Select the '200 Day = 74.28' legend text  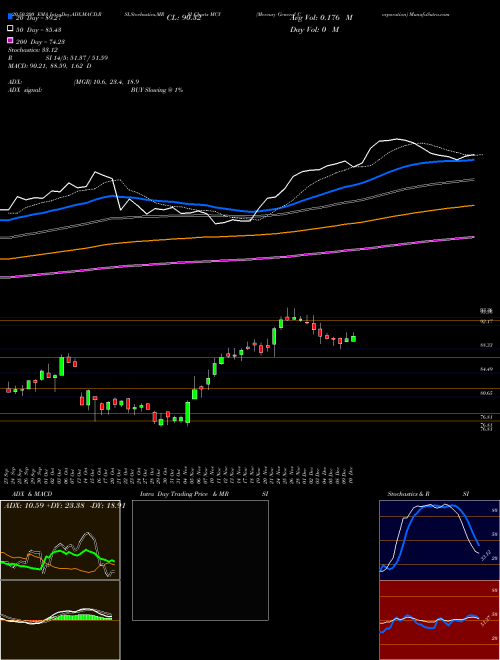pyautogui.click(x=40, y=41)
